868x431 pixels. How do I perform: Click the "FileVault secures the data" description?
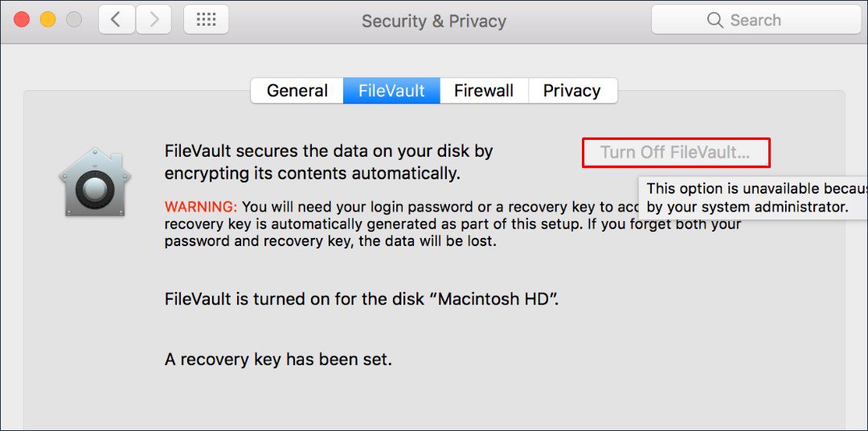point(328,162)
